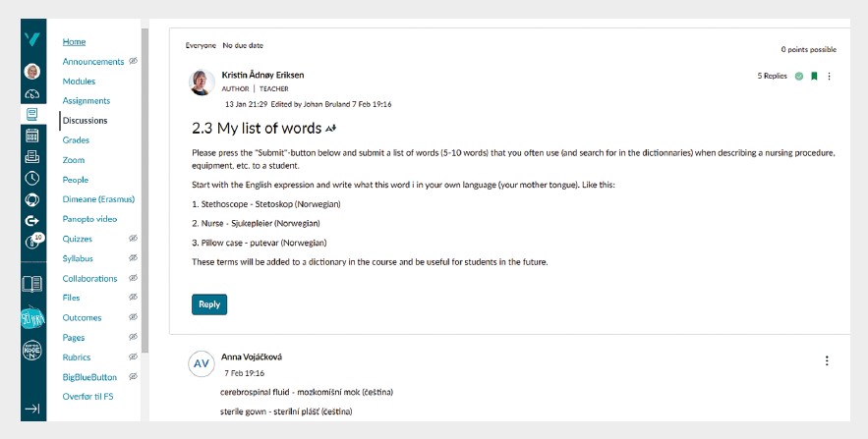Toggle the green subscribe bookmark on discussion
868x439 pixels.
click(814, 76)
